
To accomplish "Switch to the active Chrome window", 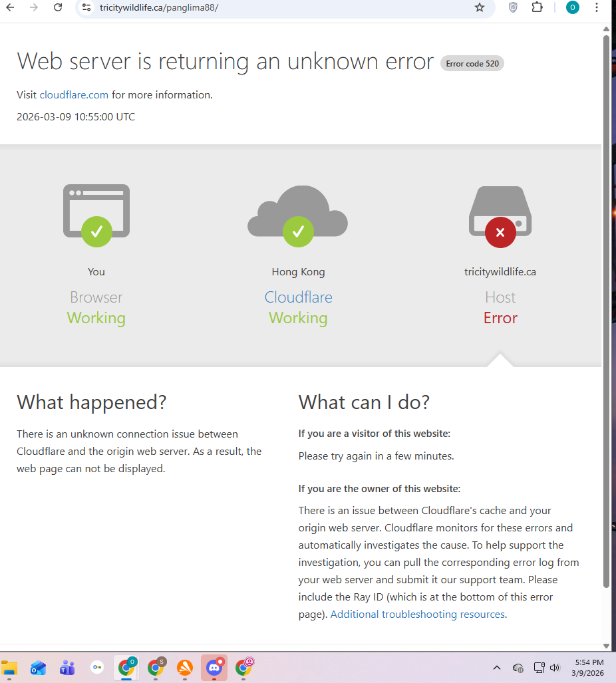I will [x=126, y=668].
